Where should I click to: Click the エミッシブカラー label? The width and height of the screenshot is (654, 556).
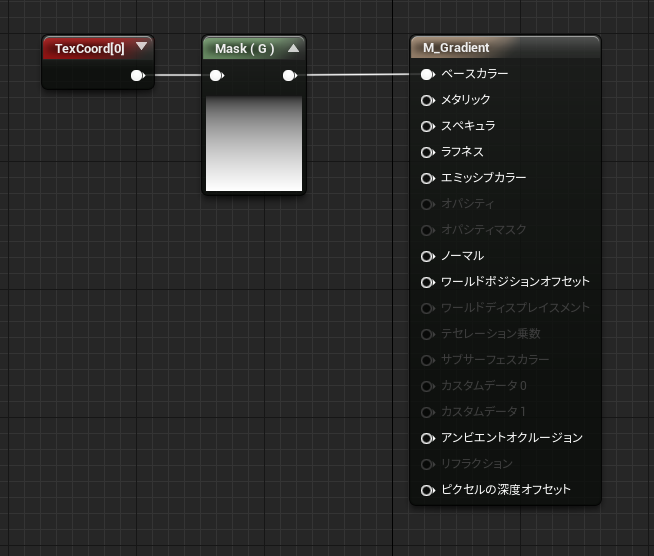click(x=484, y=178)
